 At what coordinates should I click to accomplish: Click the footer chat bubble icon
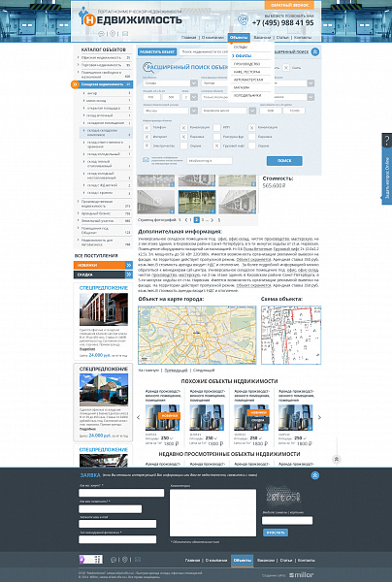[114, 560]
